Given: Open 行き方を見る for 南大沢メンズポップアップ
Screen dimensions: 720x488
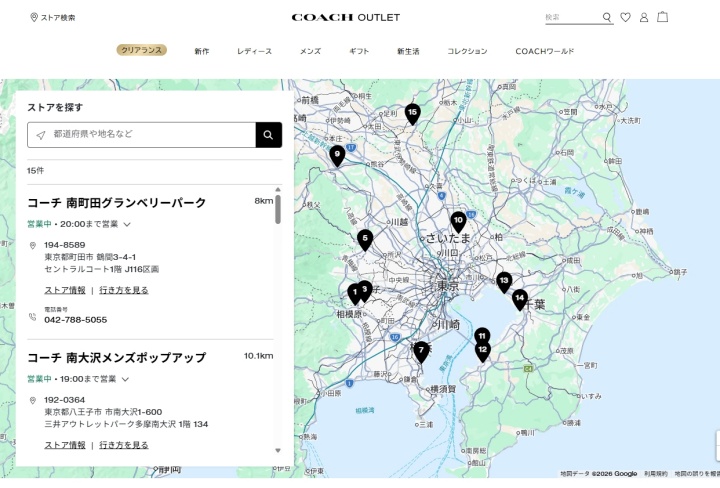Looking at the screenshot, I should click(124, 445).
